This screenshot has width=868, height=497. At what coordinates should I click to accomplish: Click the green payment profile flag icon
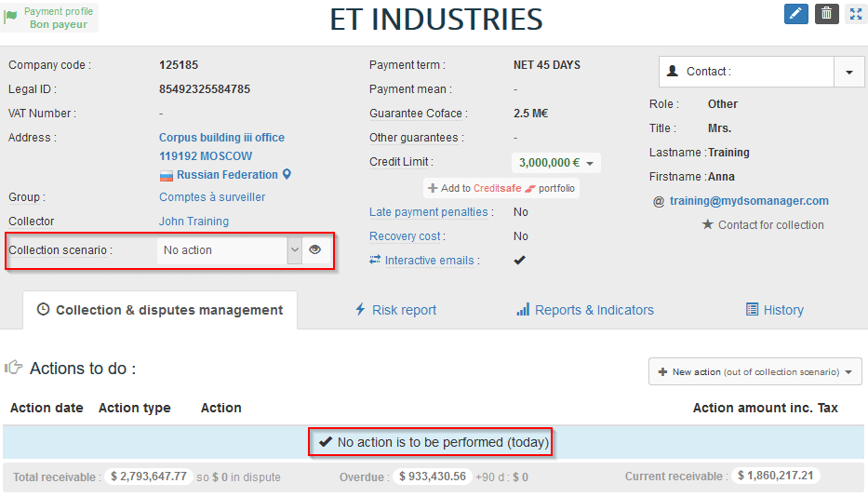tap(11, 18)
